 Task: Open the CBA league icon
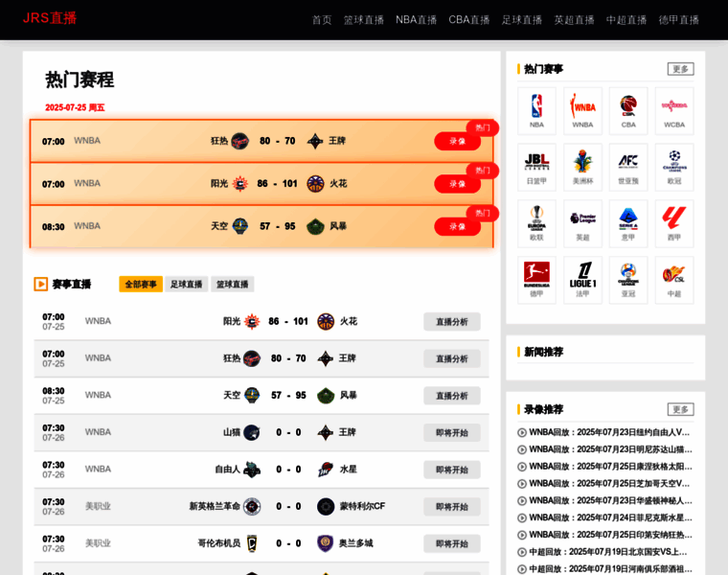point(628,111)
